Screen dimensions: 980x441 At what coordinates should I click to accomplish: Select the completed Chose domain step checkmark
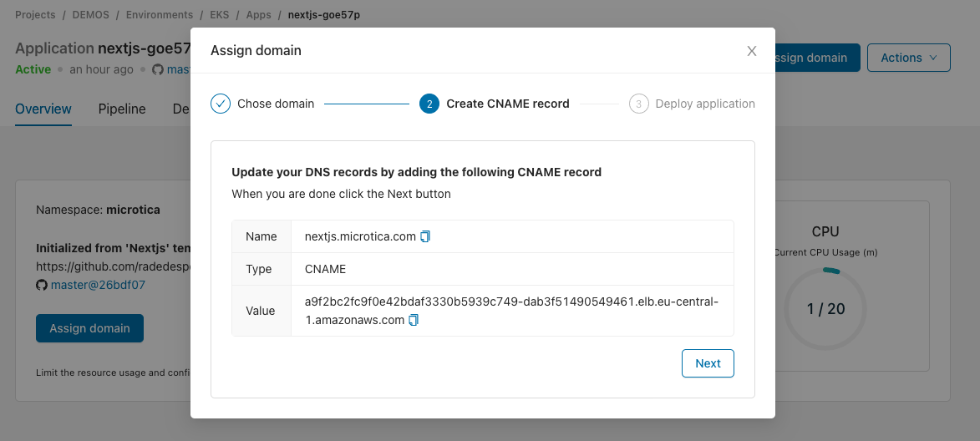pyautogui.click(x=221, y=104)
